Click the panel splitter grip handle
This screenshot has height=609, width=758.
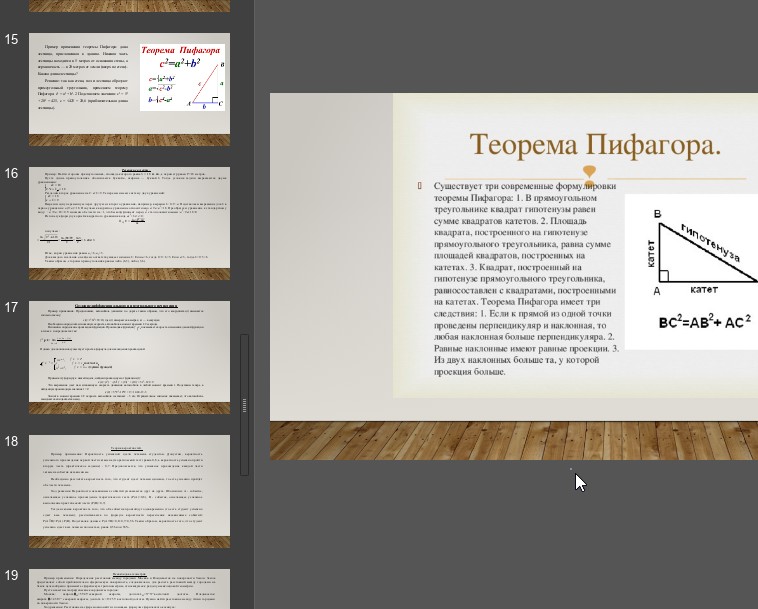pyautogui.click(x=245, y=405)
